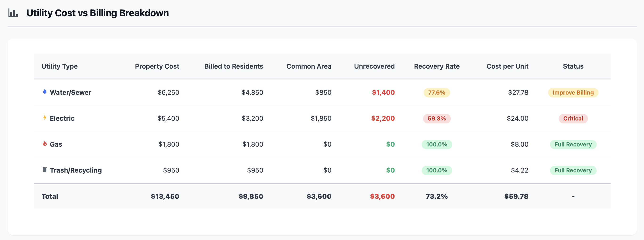Open the Water/Sewer row details
The height and width of the screenshot is (240, 644).
coord(70,92)
